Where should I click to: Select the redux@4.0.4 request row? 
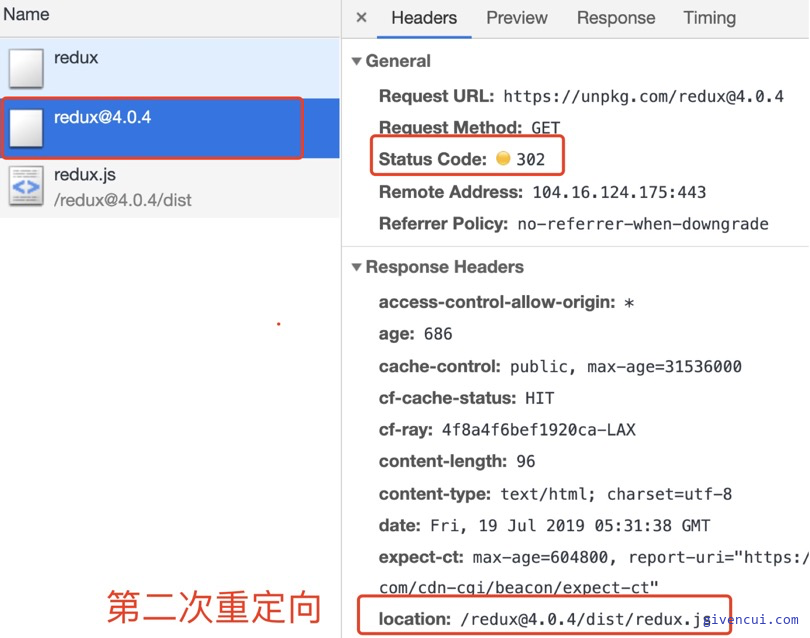coord(170,128)
